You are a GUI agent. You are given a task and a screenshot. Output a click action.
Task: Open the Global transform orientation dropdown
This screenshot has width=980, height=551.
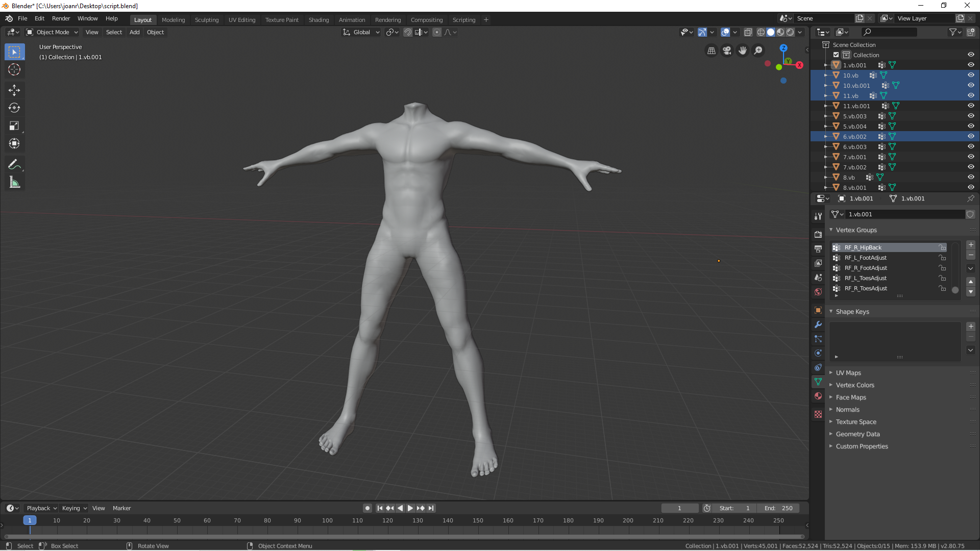[361, 32]
